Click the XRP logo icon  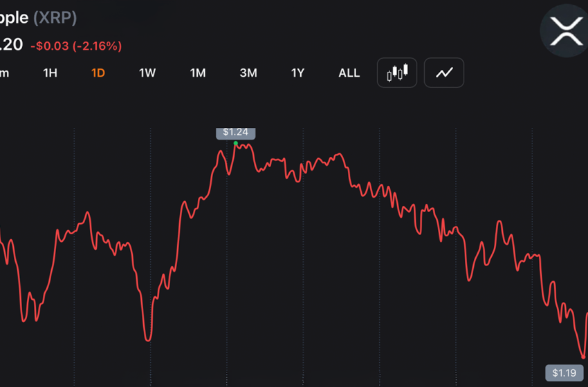coord(565,30)
